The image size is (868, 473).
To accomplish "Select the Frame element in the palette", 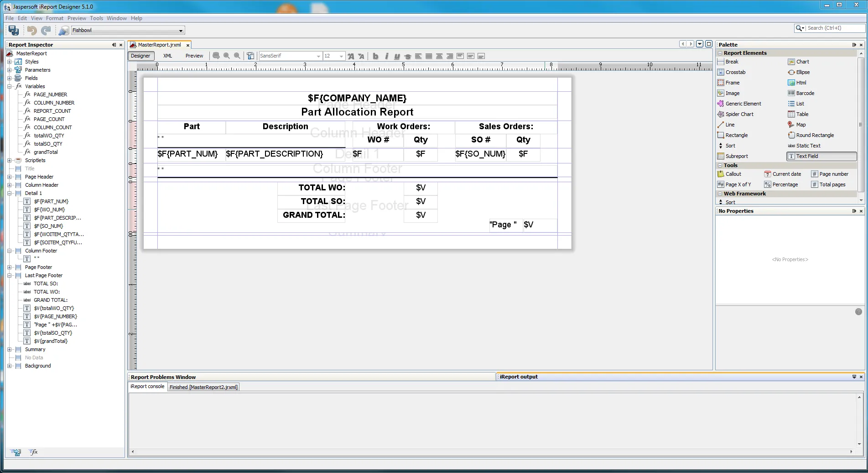I will pos(728,83).
